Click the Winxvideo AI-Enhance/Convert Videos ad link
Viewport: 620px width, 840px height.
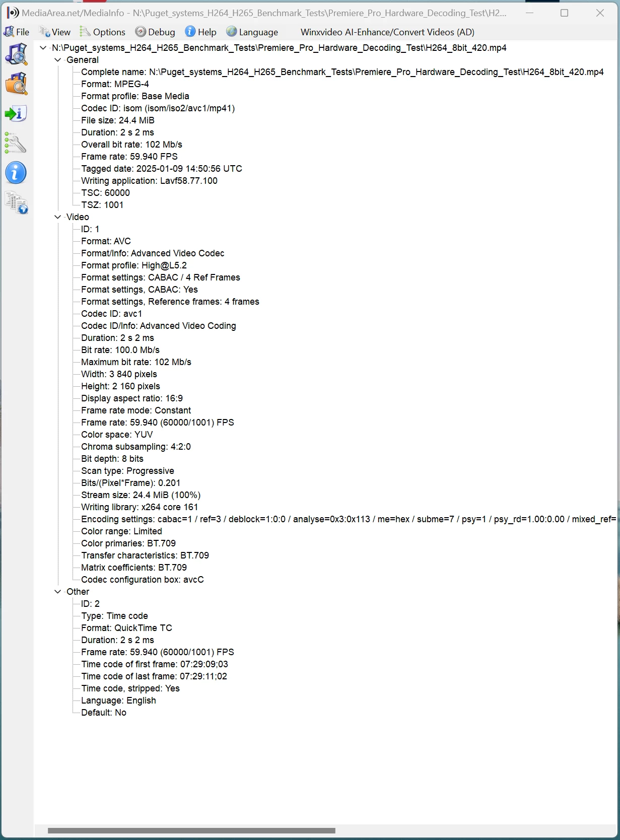(x=387, y=32)
